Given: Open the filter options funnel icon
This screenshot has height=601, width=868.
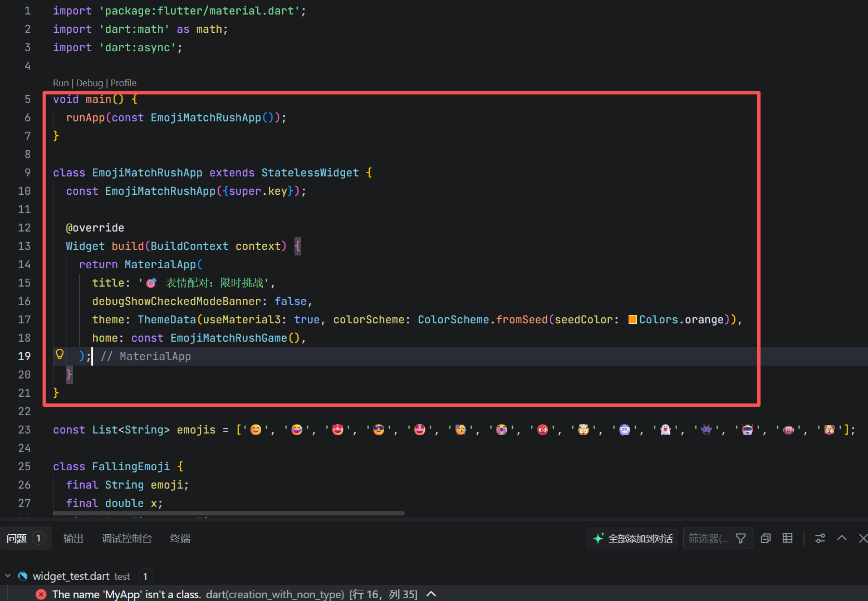Looking at the screenshot, I should tap(741, 539).
